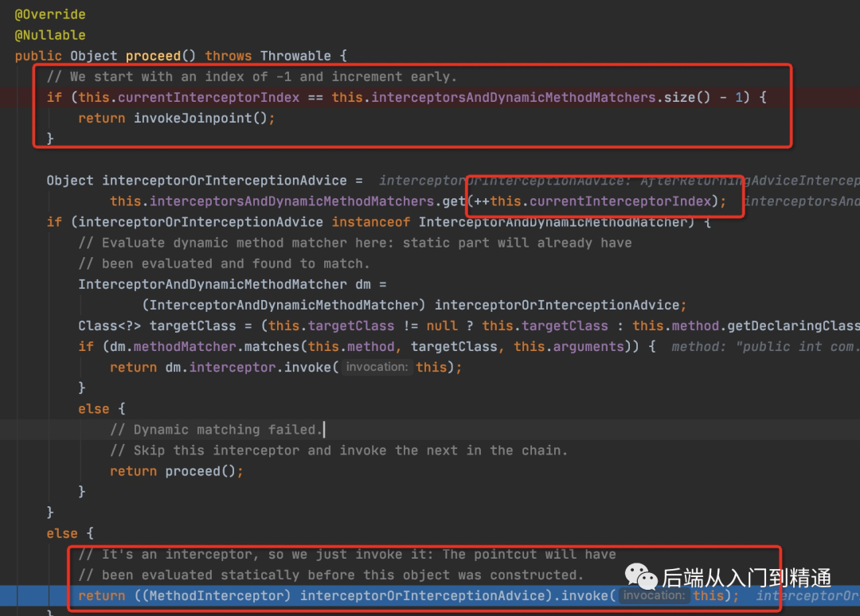860x616 pixels.
Task: Click the size() call in the if condition
Action: pos(687,98)
